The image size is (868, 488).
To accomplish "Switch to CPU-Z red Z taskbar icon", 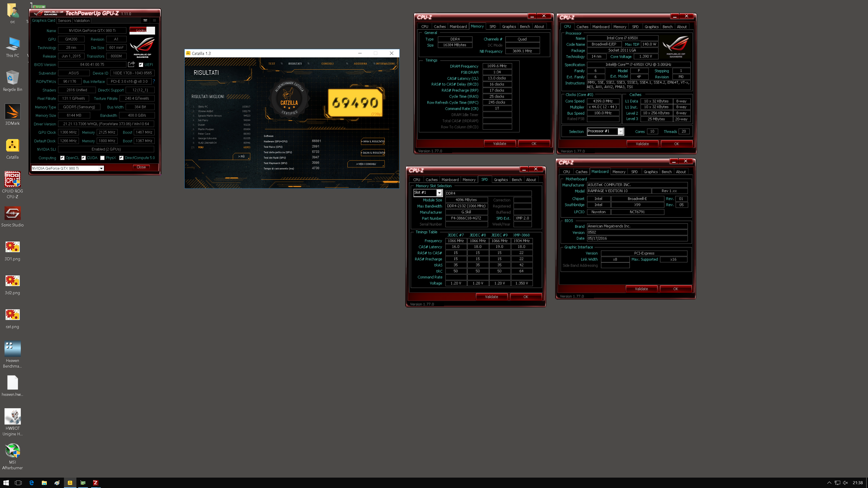I will coord(95,483).
